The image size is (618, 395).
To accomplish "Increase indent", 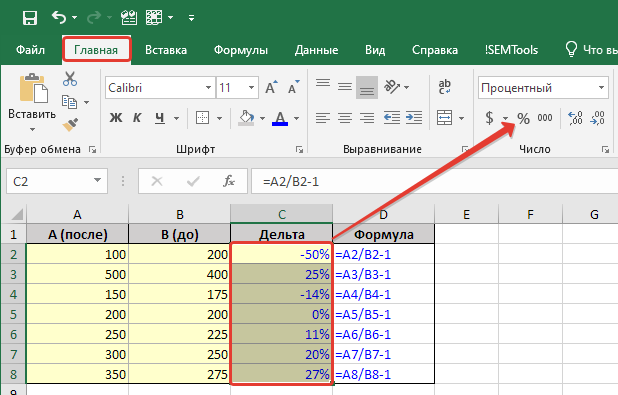I will [x=414, y=117].
